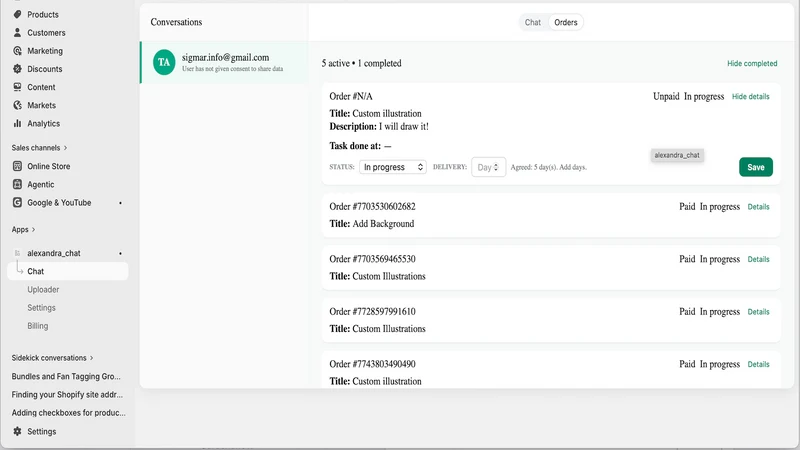Click the TA avatar circle
800x450 pixels.
coord(164,62)
